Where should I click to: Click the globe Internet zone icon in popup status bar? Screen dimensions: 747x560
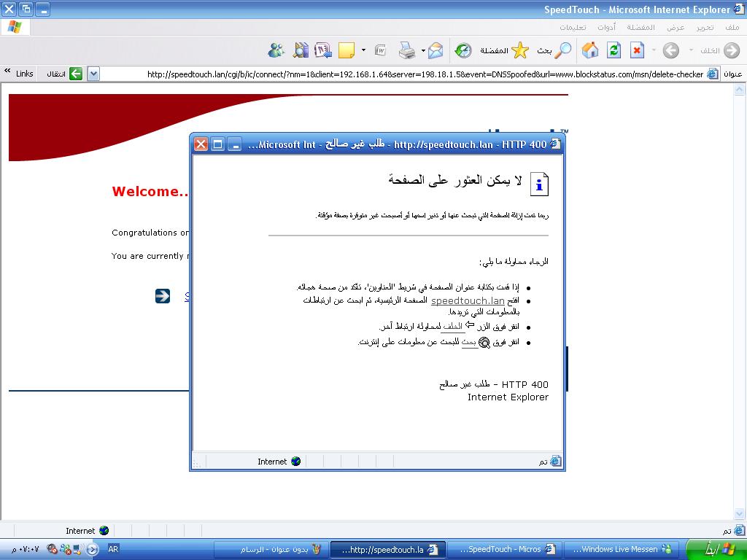[296, 461]
